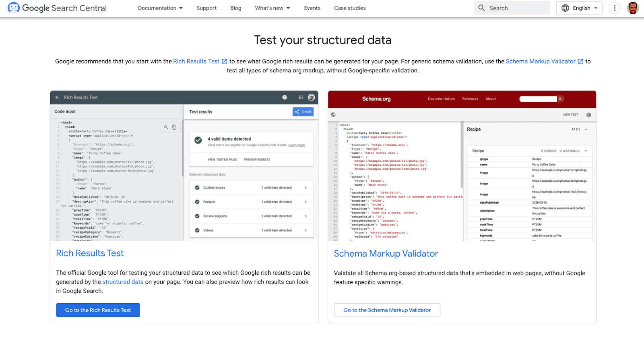Click the Schema.org search magnifier icon
Viewport: 644px width, 337px height.
(x=560, y=99)
